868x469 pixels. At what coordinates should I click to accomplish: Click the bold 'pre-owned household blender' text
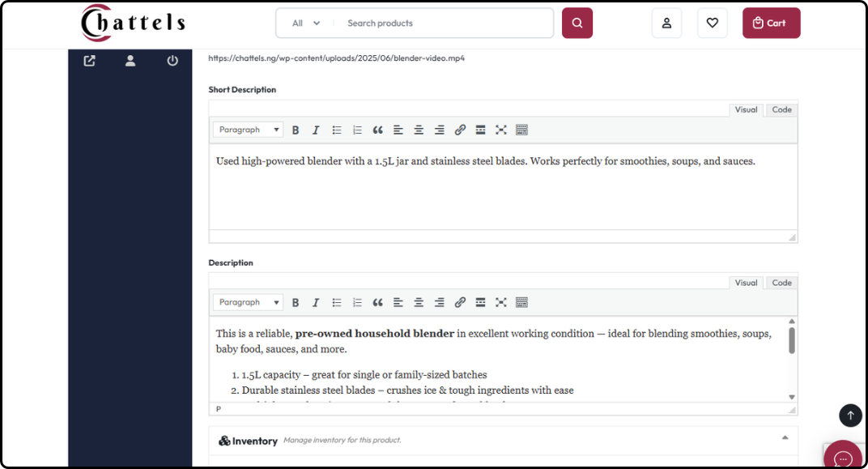pyautogui.click(x=375, y=334)
